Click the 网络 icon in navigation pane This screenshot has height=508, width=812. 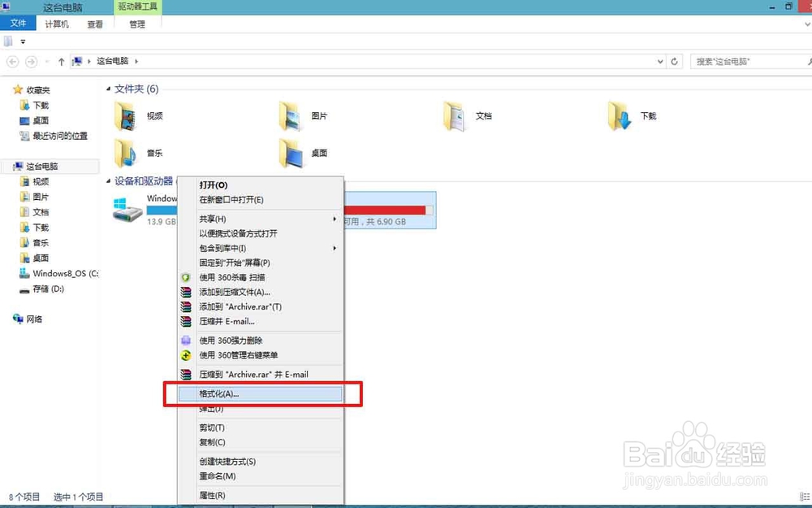(18, 319)
